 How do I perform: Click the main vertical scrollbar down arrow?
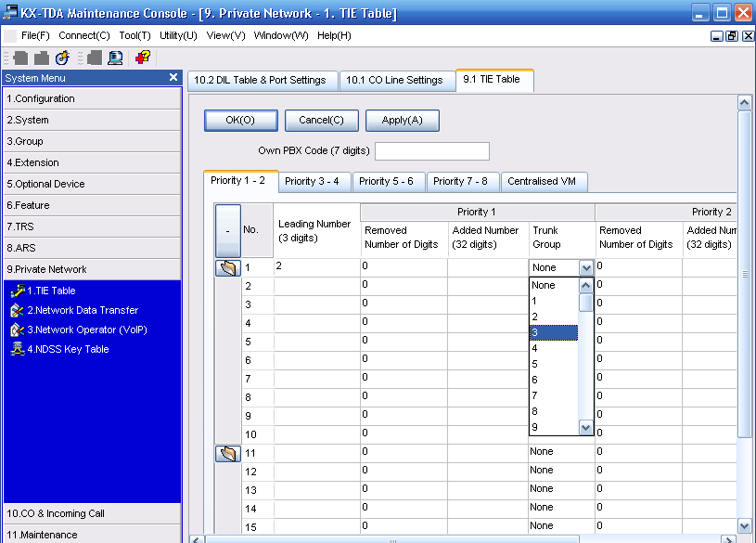click(x=745, y=525)
